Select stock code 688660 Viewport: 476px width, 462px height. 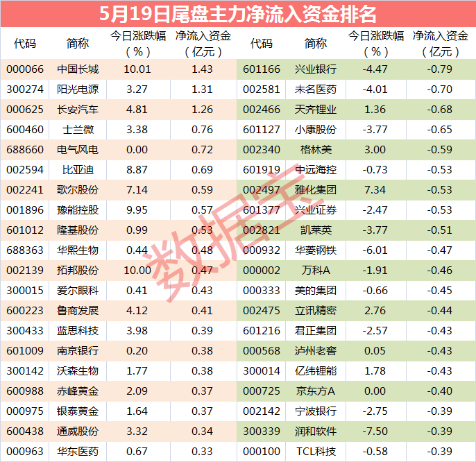tap(25, 150)
